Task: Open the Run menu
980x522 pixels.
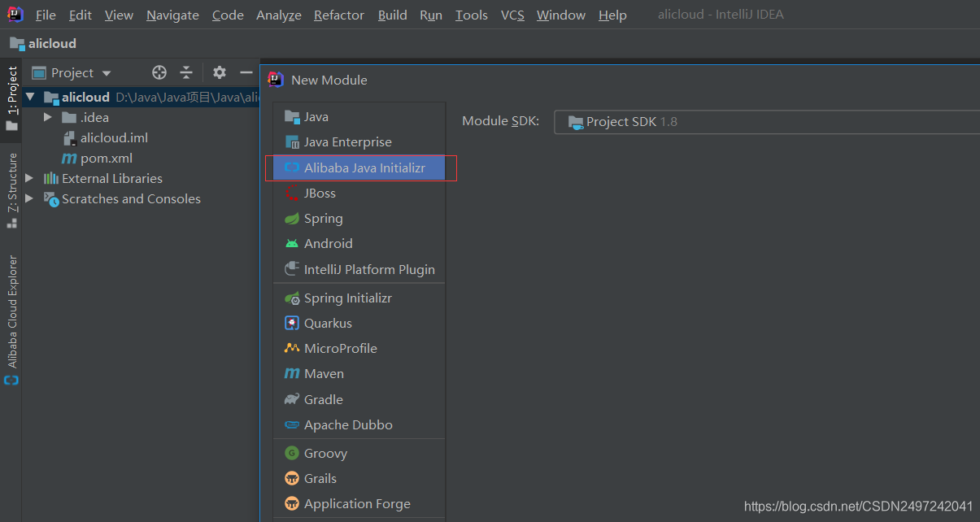Action: tap(431, 15)
